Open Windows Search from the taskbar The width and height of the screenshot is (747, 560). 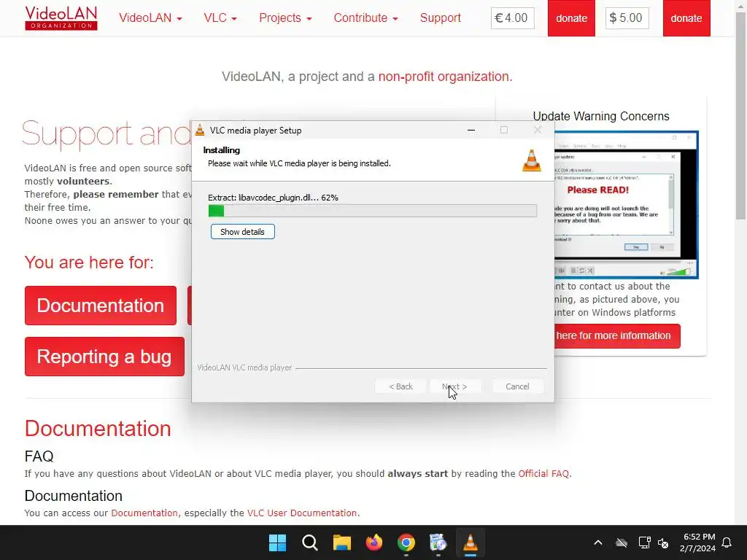(309, 542)
